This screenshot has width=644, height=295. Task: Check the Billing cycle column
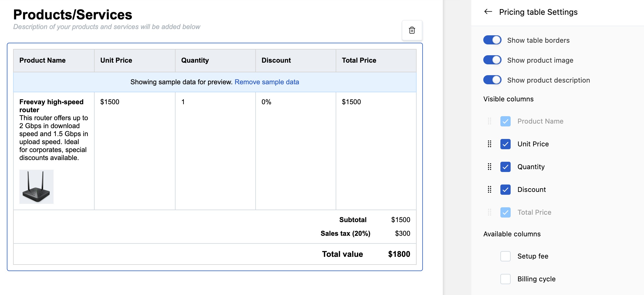[x=505, y=279]
